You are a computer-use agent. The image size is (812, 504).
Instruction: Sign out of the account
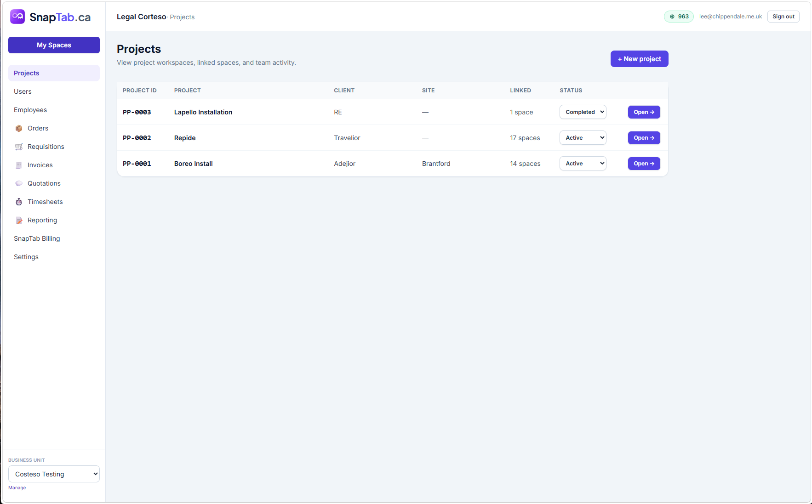783,17
